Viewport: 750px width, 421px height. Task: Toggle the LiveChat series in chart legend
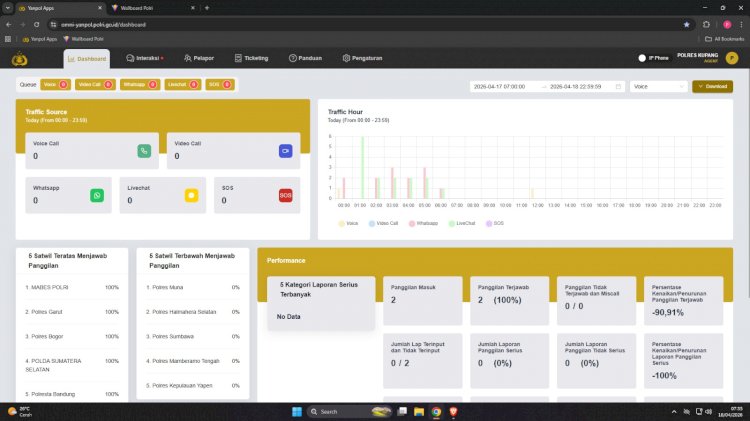point(458,223)
